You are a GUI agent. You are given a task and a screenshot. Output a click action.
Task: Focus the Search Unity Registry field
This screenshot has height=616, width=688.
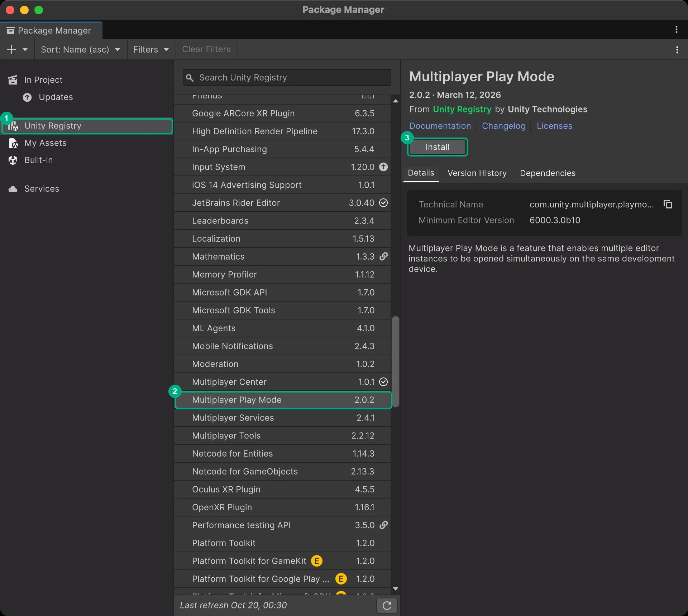tap(287, 77)
